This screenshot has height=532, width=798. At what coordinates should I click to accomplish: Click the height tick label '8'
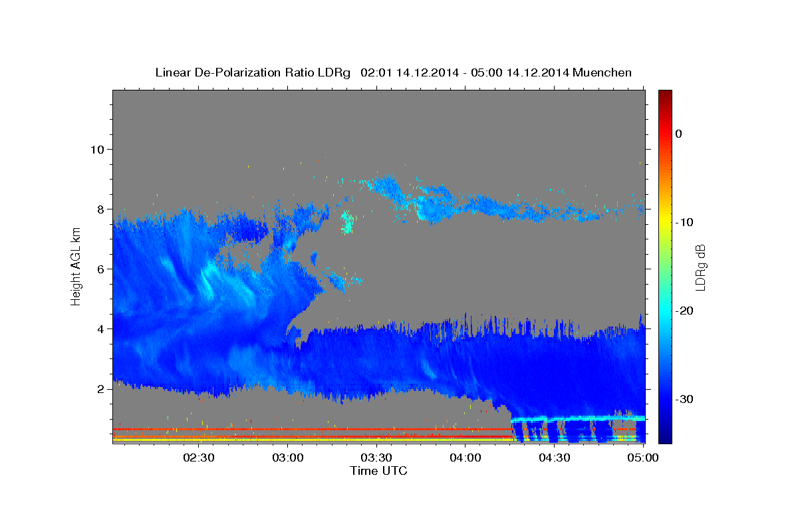tap(100, 209)
